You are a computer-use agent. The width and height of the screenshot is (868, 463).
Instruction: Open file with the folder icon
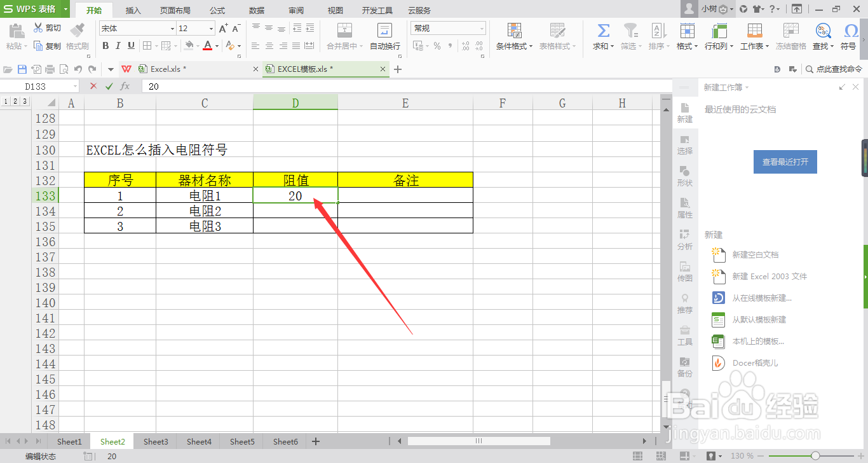(8, 69)
